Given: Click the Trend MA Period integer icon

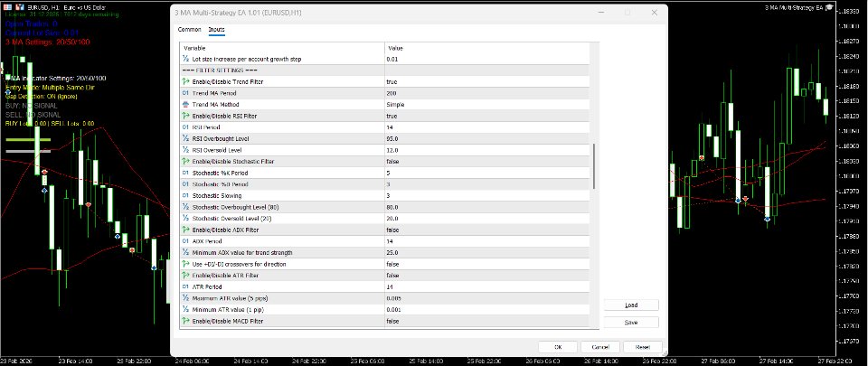Looking at the screenshot, I should (x=185, y=93).
